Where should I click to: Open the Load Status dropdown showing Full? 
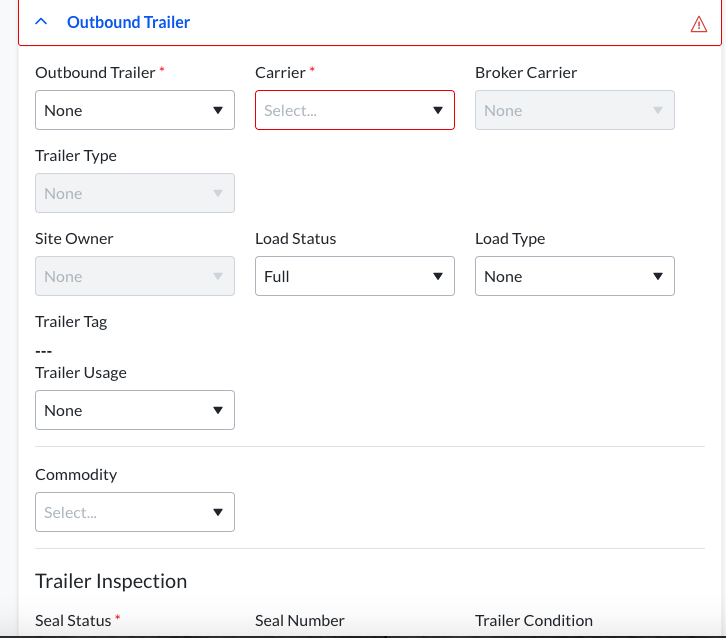tap(354, 276)
